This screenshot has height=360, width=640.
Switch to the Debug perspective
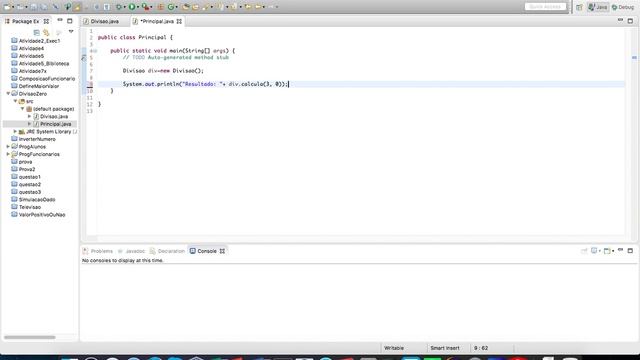623,7
